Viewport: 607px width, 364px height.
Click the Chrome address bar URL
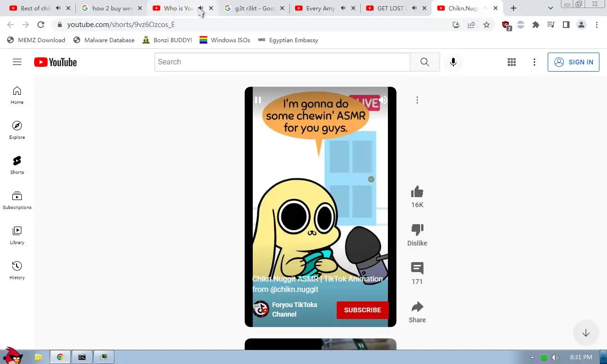coord(121,25)
